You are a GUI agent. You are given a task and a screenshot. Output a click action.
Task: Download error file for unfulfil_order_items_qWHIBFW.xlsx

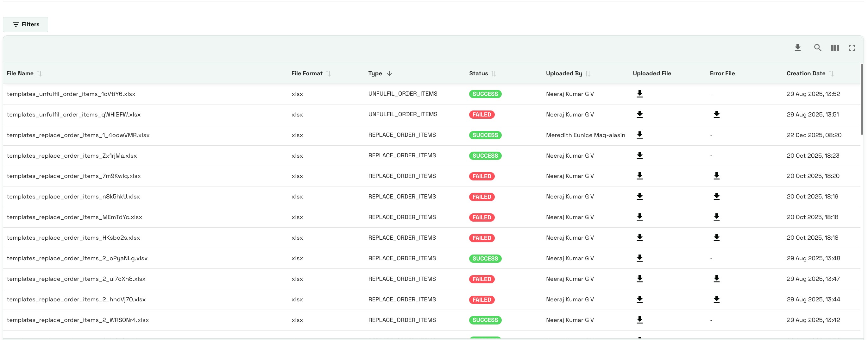point(716,115)
